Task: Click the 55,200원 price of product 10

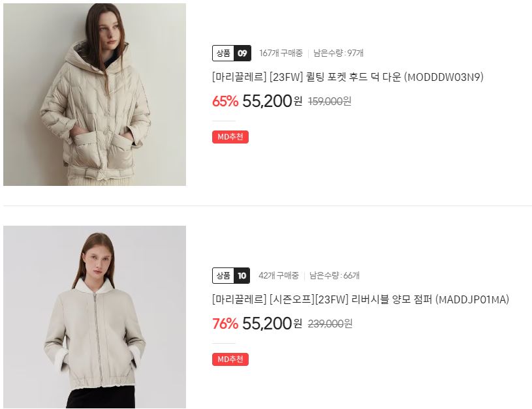Action: click(x=272, y=324)
